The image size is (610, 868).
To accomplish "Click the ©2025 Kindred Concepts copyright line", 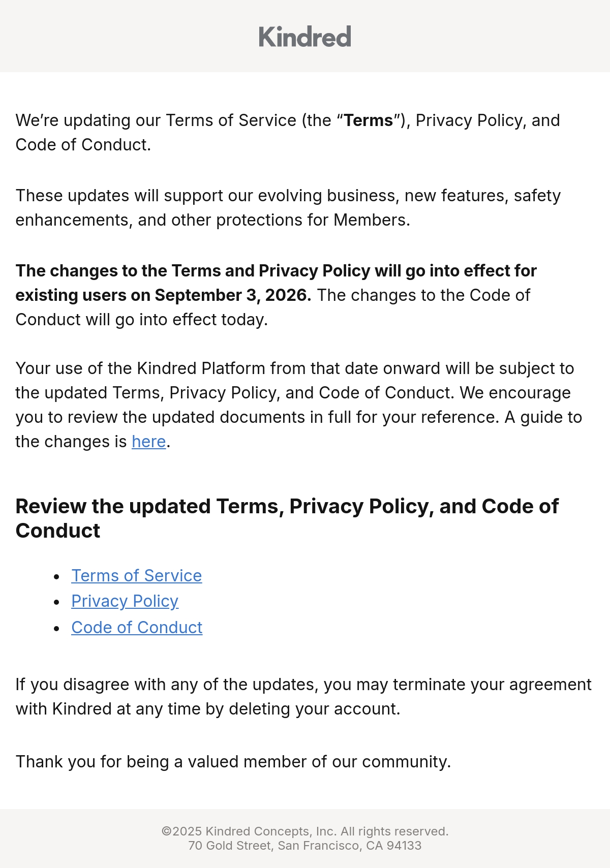I will click(x=305, y=831).
